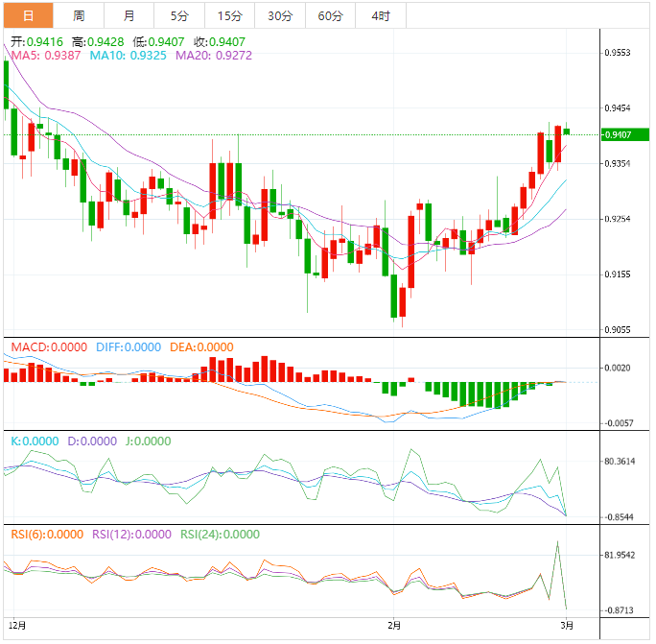Select the 15分 timeframe tab
The image size is (656, 644).
tap(229, 16)
